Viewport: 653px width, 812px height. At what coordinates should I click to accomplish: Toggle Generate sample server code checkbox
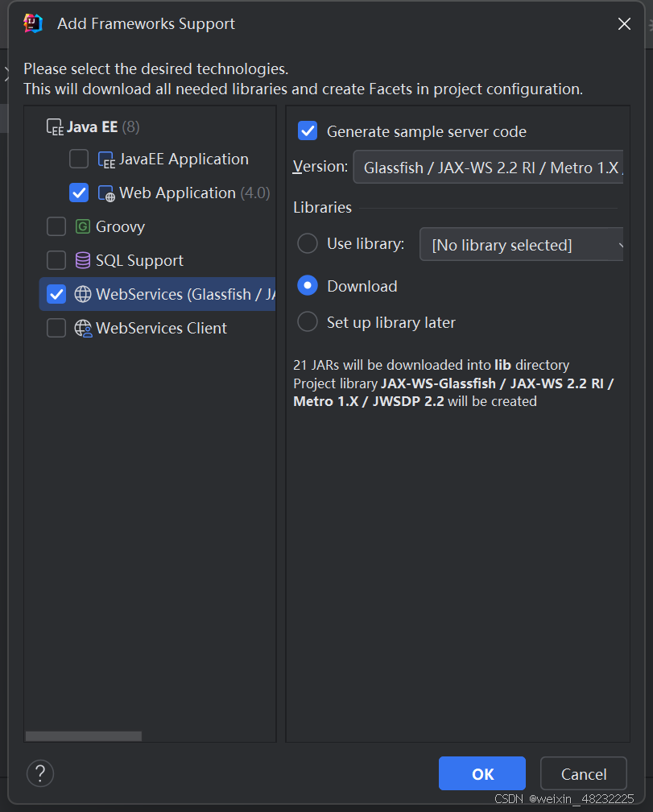pos(308,131)
